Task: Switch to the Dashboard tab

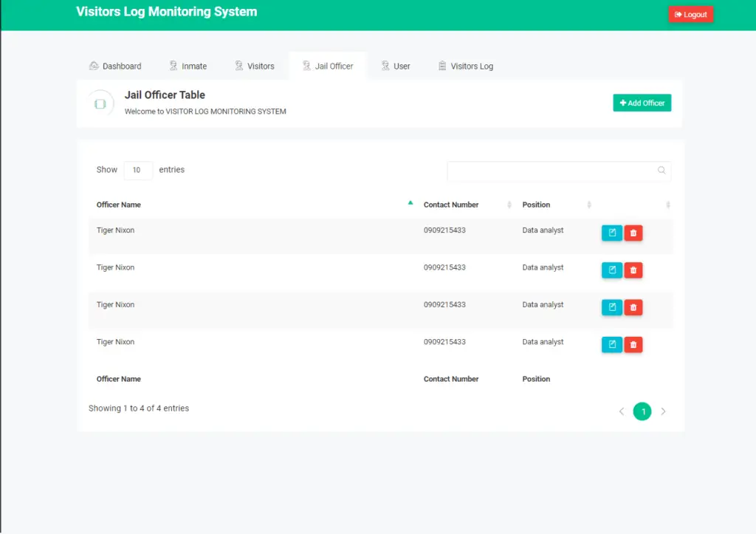Action: pyautogui.click(x=115, y=66)
